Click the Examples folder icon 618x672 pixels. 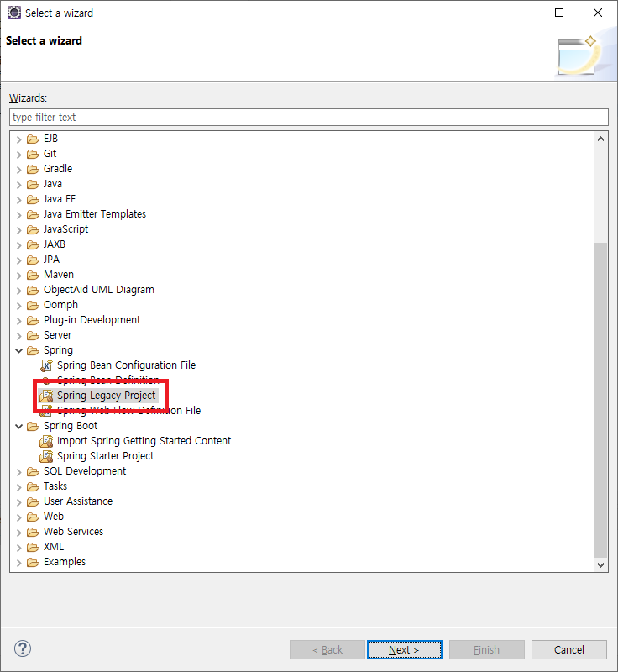point(33,562)
